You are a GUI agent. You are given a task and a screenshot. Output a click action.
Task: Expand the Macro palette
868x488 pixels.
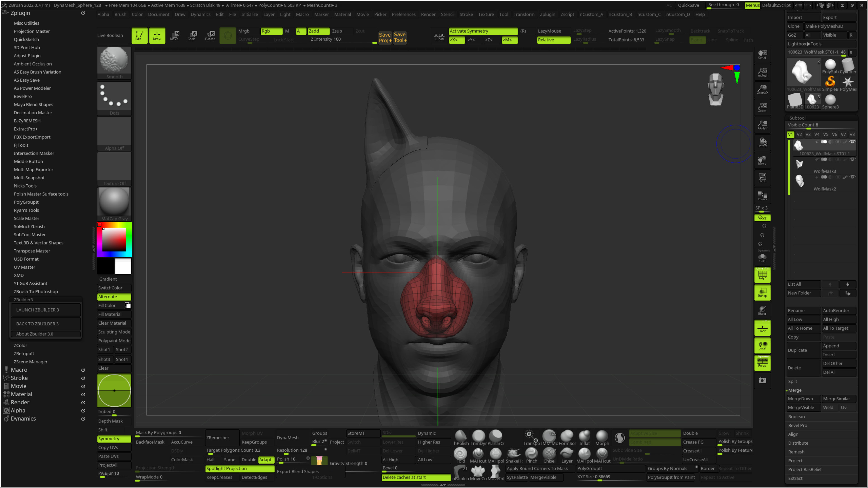19,370
